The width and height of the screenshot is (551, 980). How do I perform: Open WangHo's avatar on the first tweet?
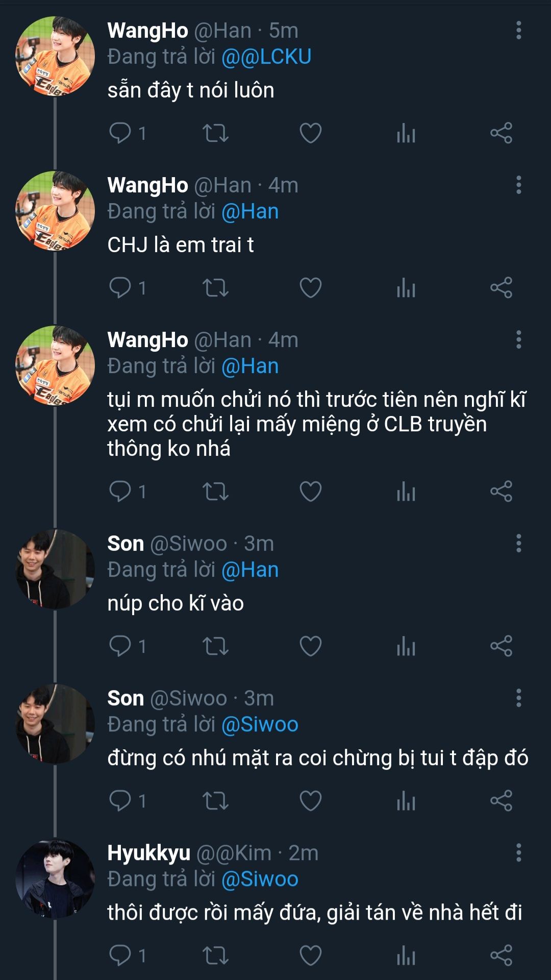coord(55,56)
